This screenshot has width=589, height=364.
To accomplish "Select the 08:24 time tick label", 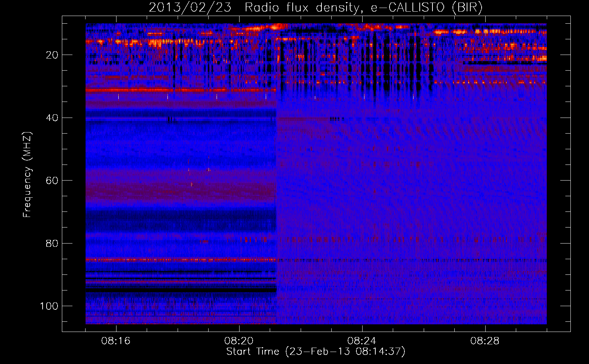I will coord(362,341).
